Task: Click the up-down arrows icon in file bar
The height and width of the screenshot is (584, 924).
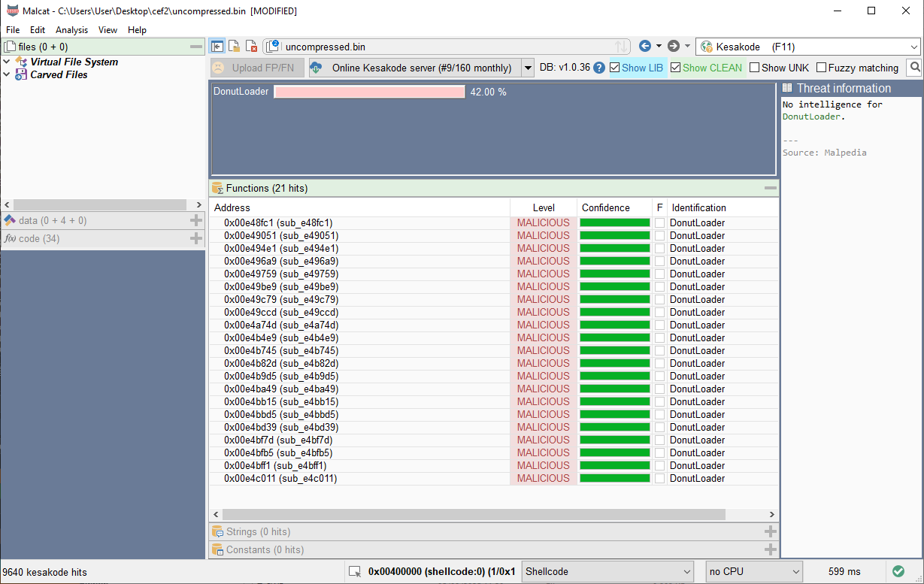Action: [x=621, y=47]
